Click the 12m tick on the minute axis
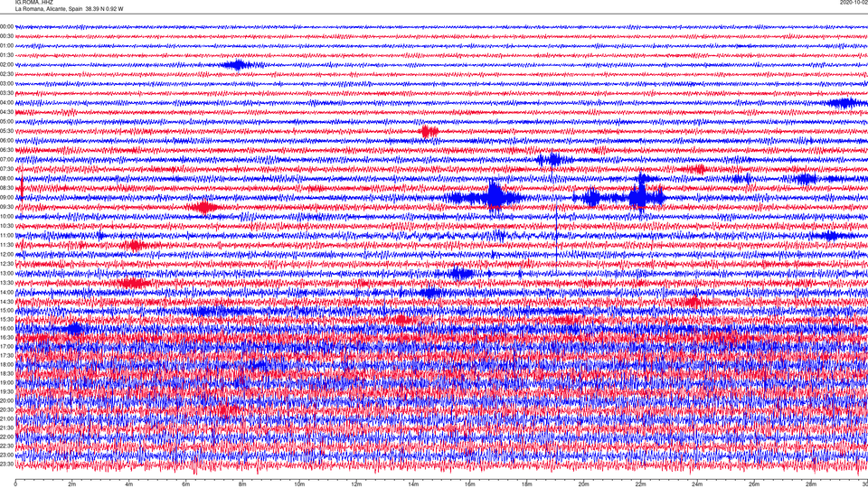The height and width of the screenshot is (488, 868). pos(356,484)
